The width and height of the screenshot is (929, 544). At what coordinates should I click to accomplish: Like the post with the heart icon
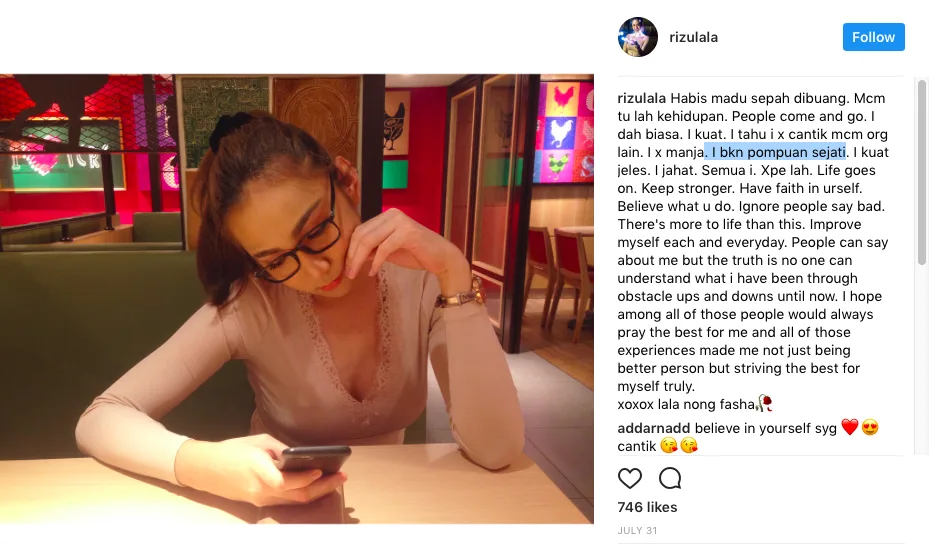(x=630, y=478)
